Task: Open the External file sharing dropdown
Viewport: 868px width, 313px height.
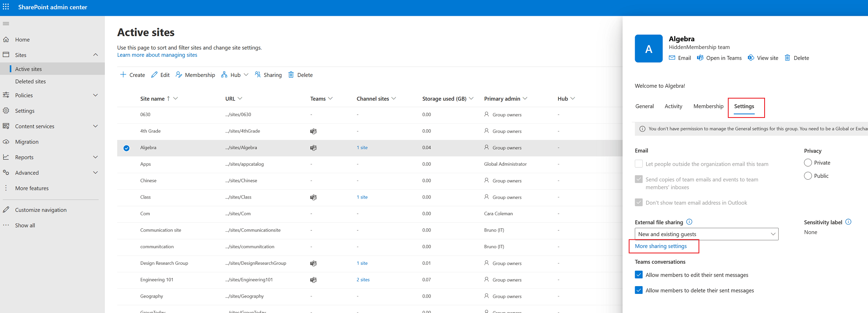Action: click(x=706, y=234)
